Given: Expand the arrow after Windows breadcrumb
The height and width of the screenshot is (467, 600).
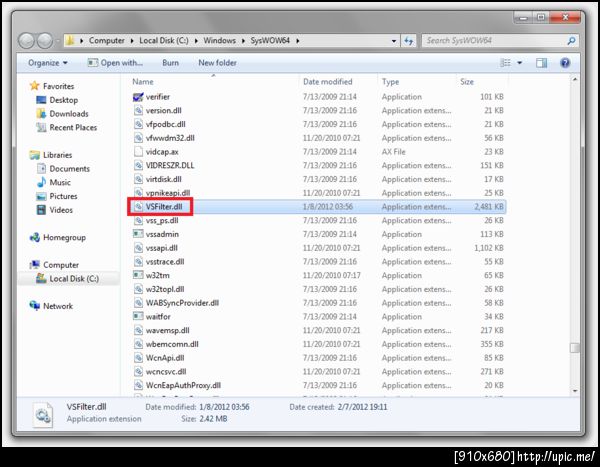Looking at the screenshot, I should 243,41.
